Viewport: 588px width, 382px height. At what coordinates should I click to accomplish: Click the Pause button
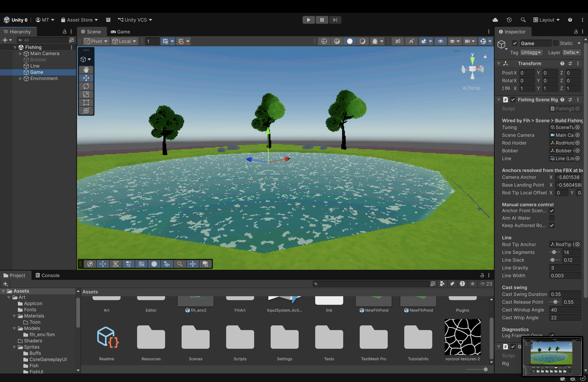coord(322,20)
